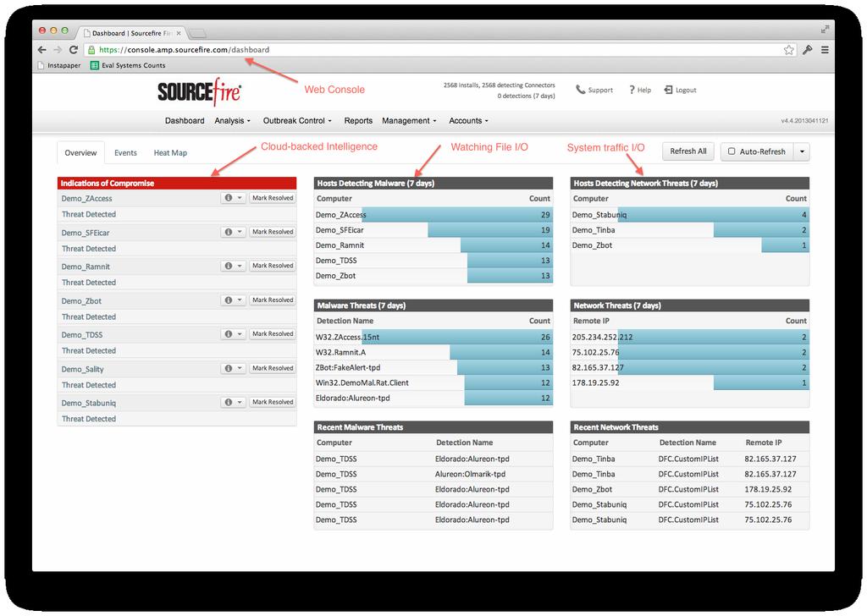Click the browser fullscreen arrows icon
This screenshot has width=867, height=616.
pos(825,30)
